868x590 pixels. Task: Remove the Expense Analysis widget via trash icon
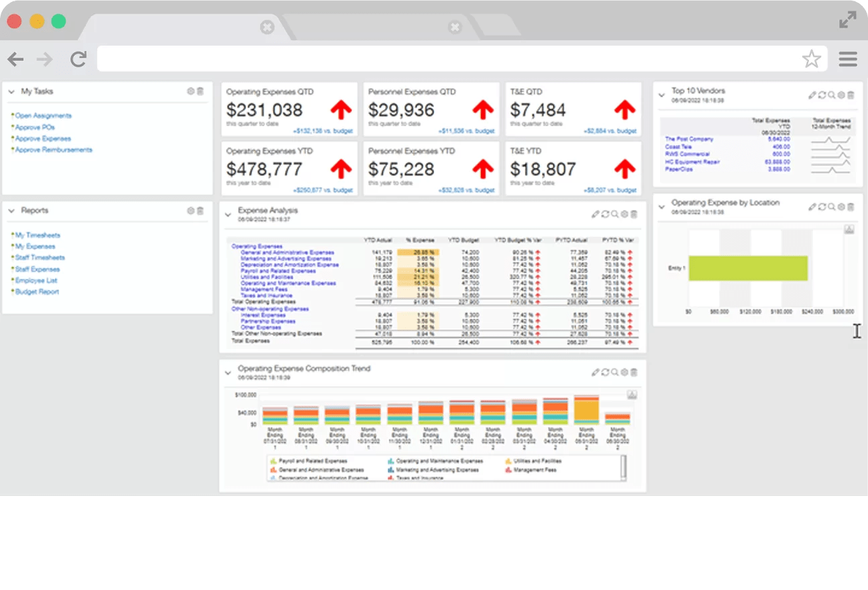(634, 214)
